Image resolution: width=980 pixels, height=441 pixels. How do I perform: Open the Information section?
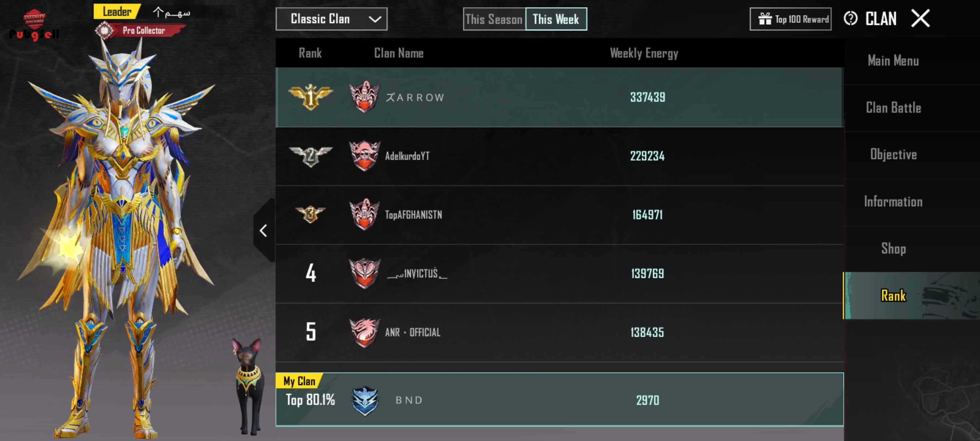pyautogui.click(x=893, y=202)
